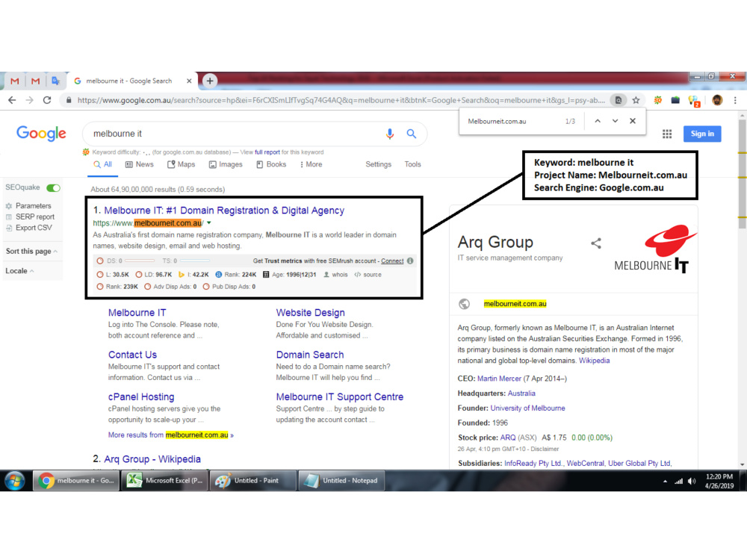Share the Arq Group knowledge panel
747x560 pixels.
(x=596, y=243)
